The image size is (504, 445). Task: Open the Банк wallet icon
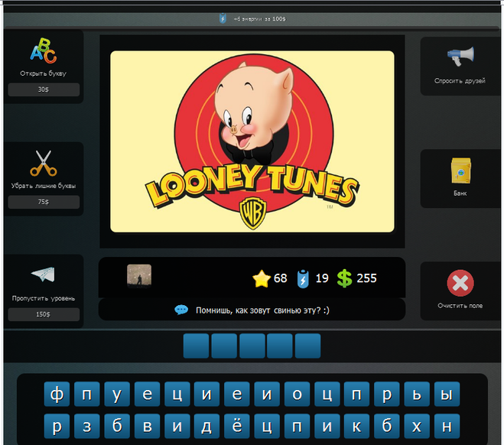point(460,171)
